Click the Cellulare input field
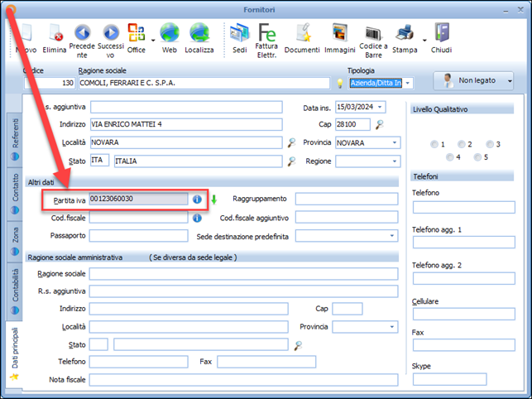 pos(464,314)
